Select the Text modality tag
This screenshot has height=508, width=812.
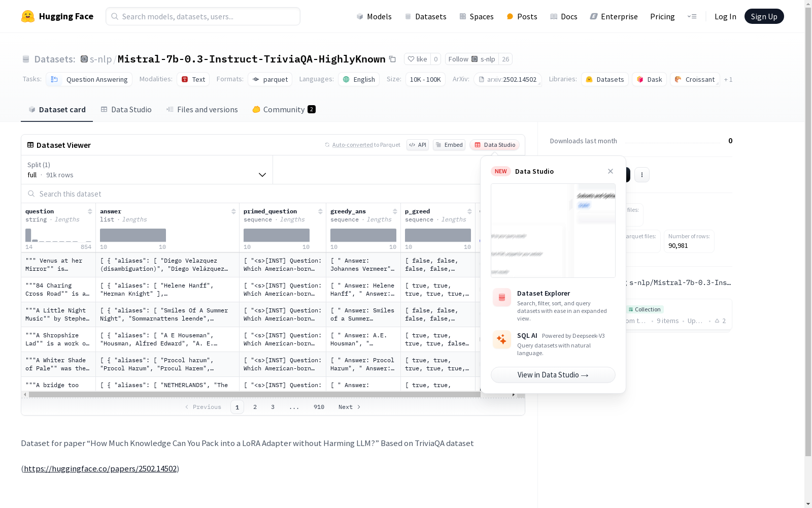point(193,79)
